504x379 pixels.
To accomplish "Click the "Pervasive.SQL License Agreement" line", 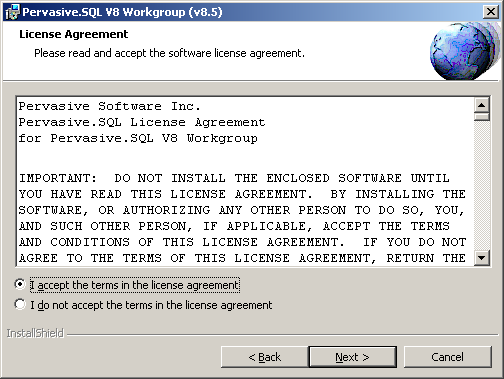I will pos(142,122).
